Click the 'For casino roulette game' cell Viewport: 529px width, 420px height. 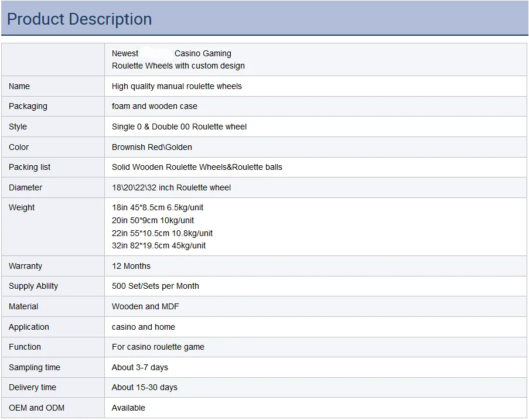click(x=158, y=347)
